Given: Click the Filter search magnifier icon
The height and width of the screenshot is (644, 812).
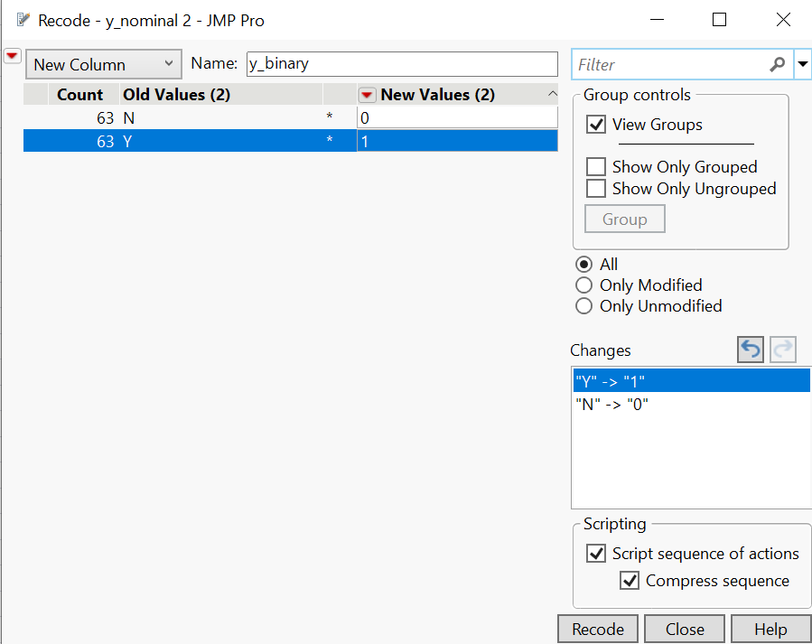Looking at the screenshot, I should pyautogui.click(x=777, y=65).
